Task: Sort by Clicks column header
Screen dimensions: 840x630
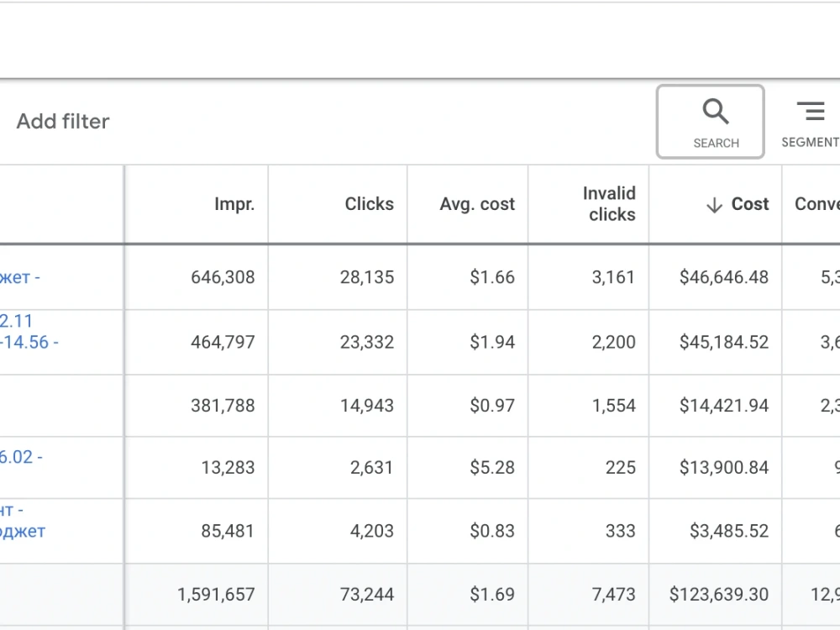Action: pos(369,204)
